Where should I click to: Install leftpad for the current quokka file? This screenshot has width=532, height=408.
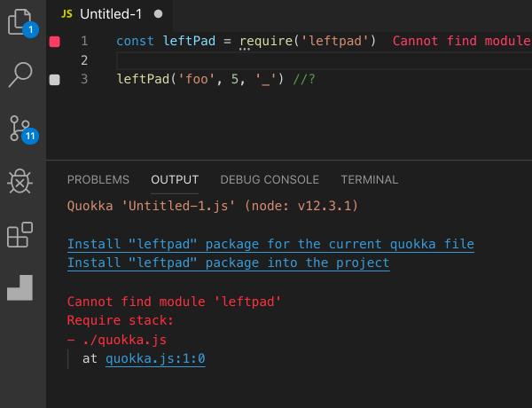pyautogui.click(x=270, y=244)
